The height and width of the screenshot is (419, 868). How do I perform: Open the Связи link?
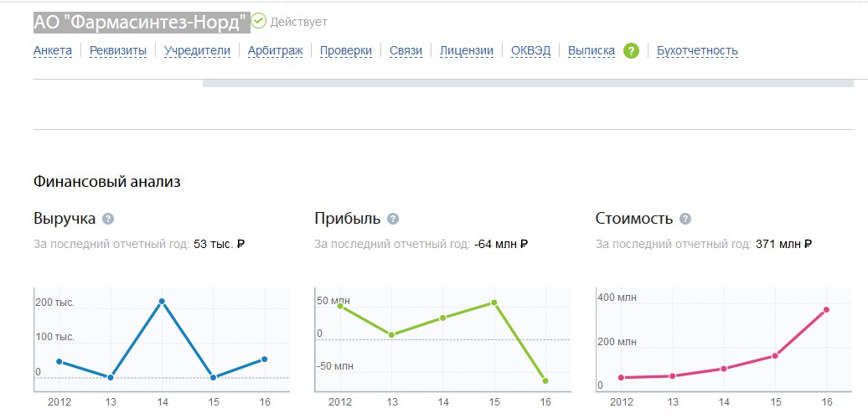pos(406,51)
